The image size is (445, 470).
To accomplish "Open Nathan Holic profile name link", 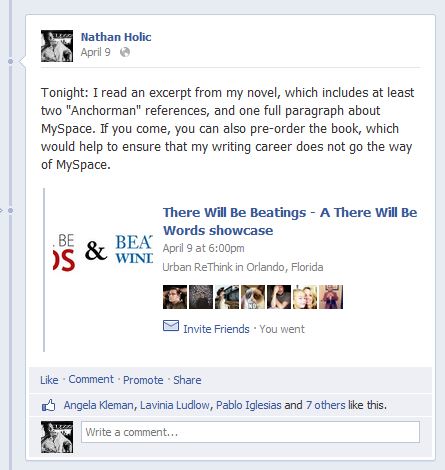I will pyautogui.click(x=116, y=37).
